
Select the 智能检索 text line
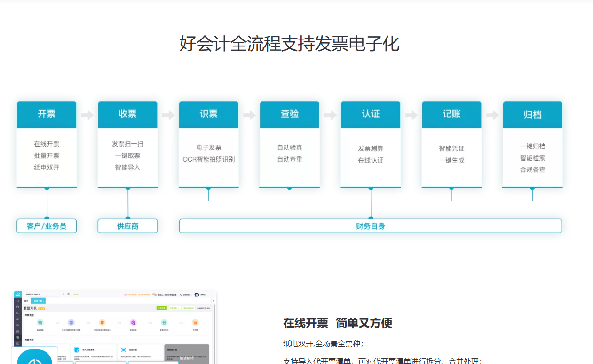coord(533,158)
